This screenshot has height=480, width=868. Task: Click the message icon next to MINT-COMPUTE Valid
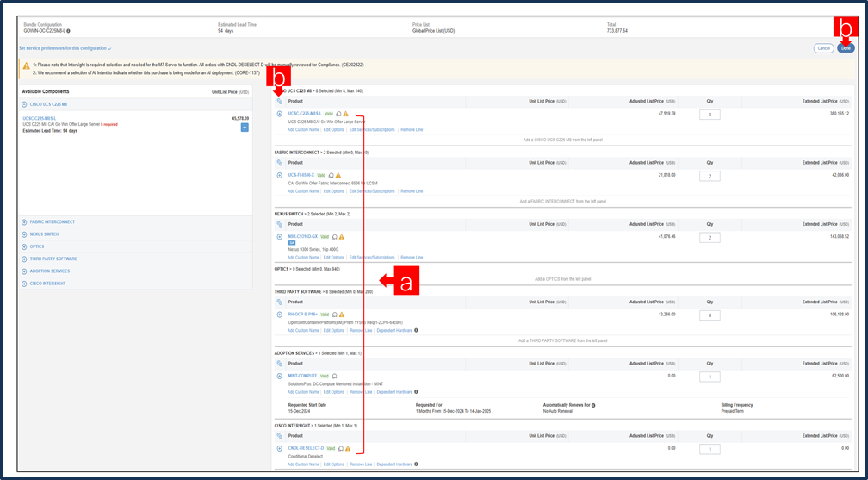click(x=334, y=376)
